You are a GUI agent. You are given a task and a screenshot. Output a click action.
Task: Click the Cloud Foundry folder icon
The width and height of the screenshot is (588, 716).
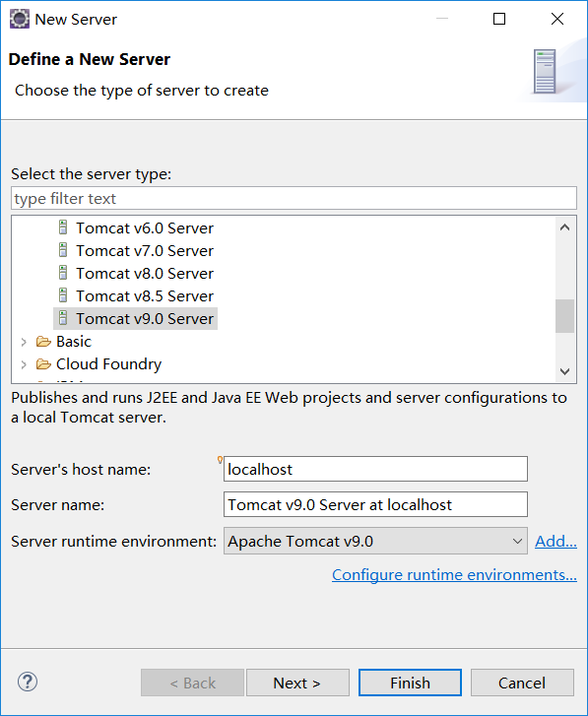43,364
